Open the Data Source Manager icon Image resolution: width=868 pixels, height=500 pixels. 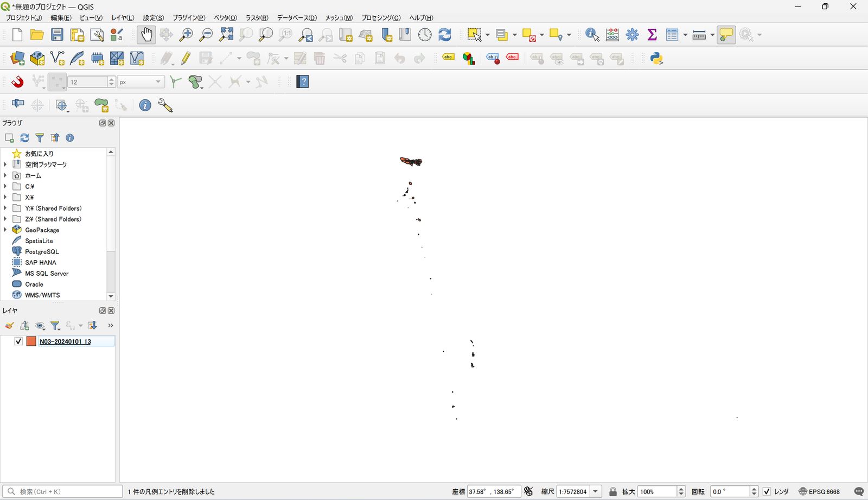tap(17, 59)
